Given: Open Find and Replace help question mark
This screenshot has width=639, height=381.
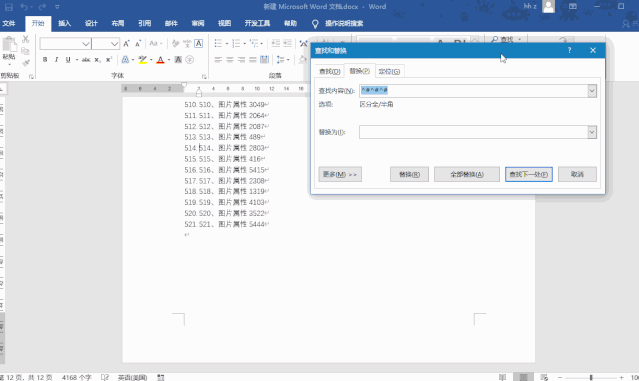Looking at the screenshot, I should pos(569,50).
